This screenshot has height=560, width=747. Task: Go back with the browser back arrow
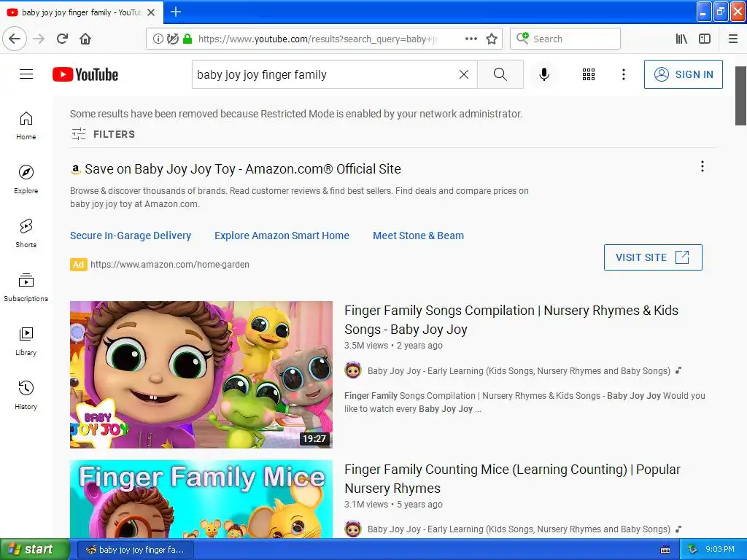(x=15, y=39)
